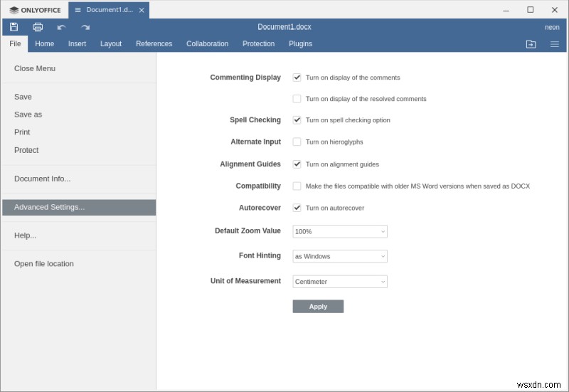The height and width of the screenshot is (392, 569).
Task: Open the Font Hinting dropdown
Action: pos(340,256)
